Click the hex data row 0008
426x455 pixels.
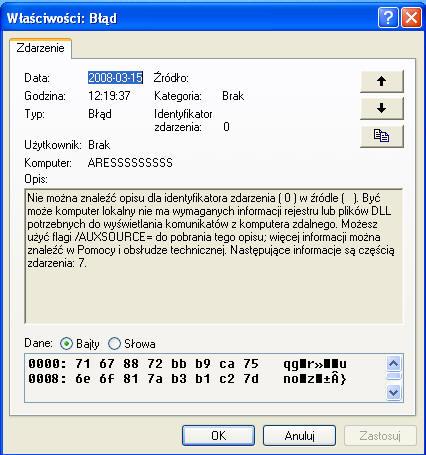[x=187, y=379]
